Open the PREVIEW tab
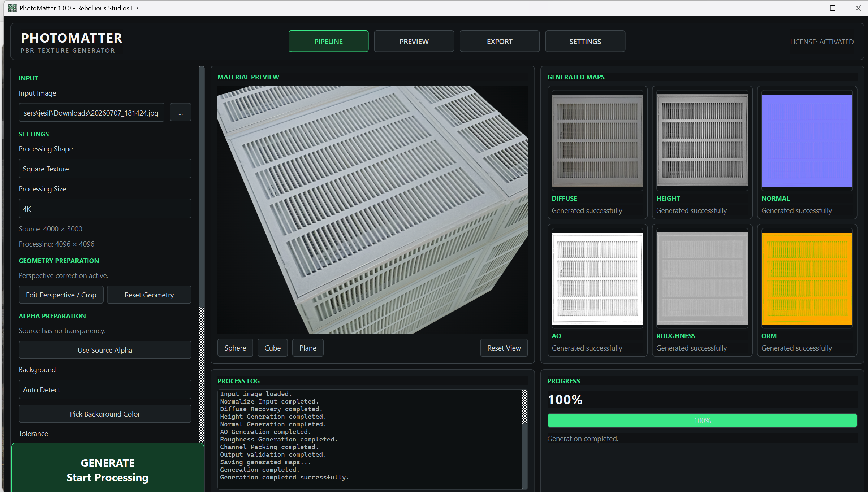This screenshot has height=492, width=868. (x=414, y=41)
